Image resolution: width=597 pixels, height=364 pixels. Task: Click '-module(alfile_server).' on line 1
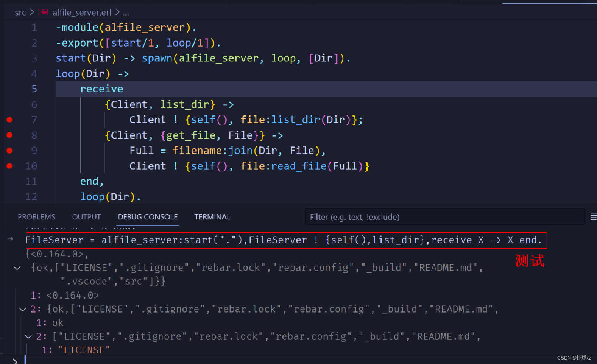point(126,28)
